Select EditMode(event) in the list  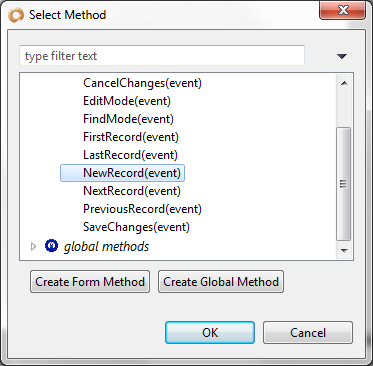pyautogui.click(x=127, y=101)
